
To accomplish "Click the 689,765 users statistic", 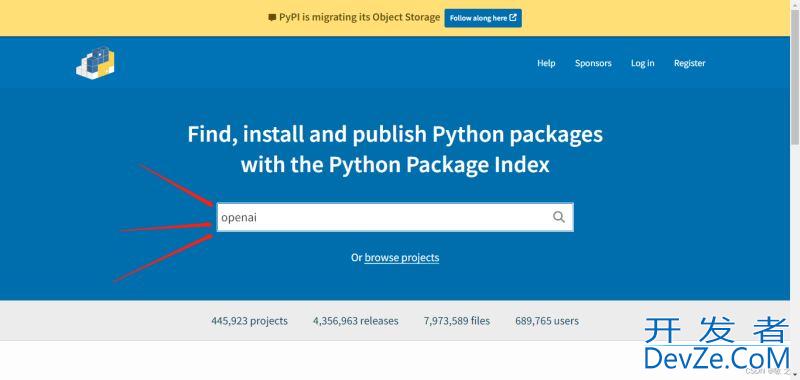I will point(547,321).
